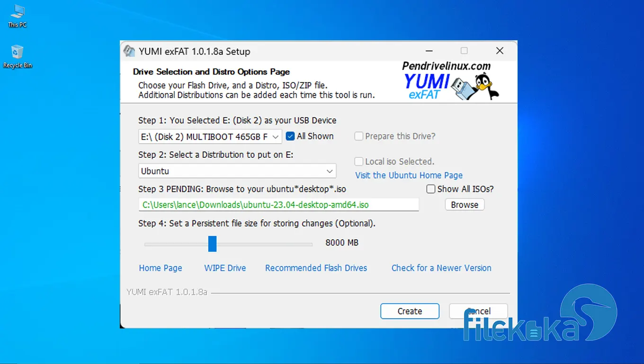Click the Drive Selection and Distro Options heading
The image size is (644, 364).
[x=211, y=72]
